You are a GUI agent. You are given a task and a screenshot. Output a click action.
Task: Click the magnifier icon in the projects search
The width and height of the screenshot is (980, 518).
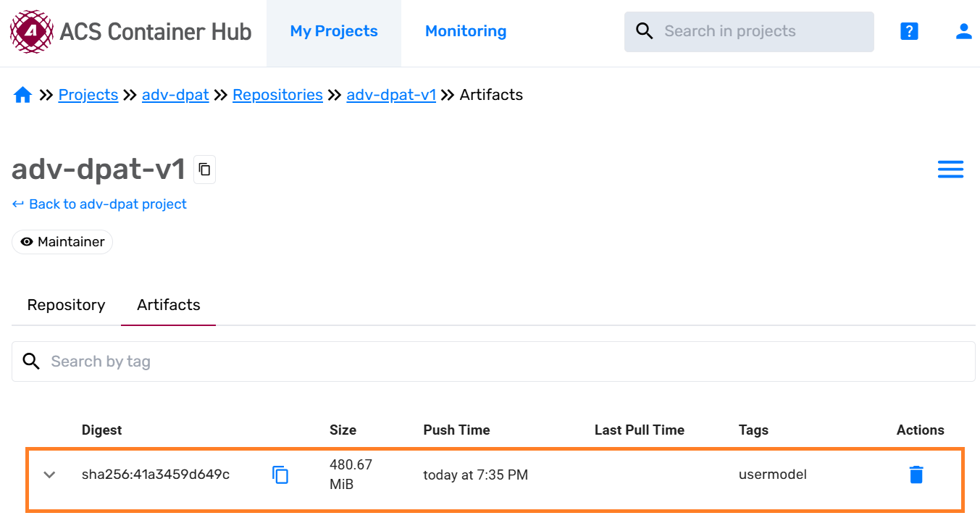pyautogui.click(x=645, y=31)
